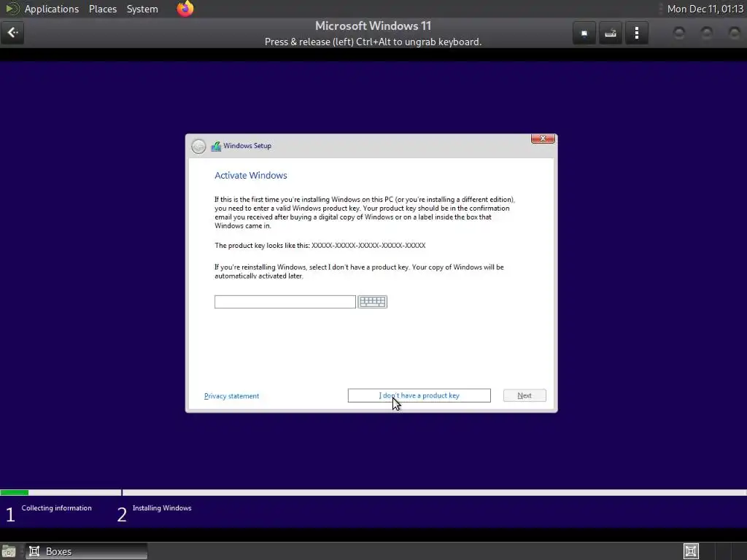The width and height of the screenshot is (747, 560).
Task: Open the Applications menu
Action: 52,9
